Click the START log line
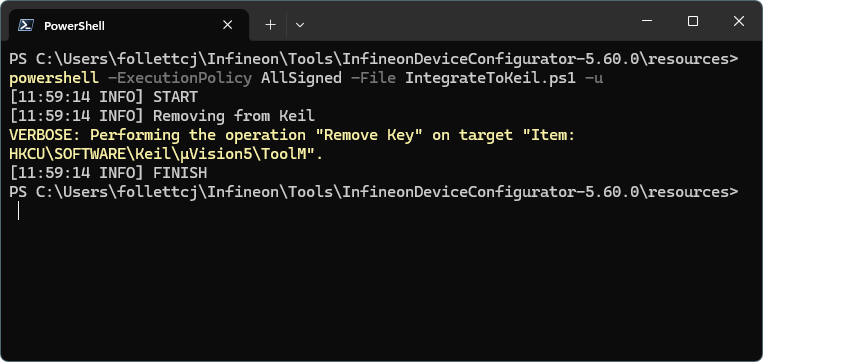 104,98
